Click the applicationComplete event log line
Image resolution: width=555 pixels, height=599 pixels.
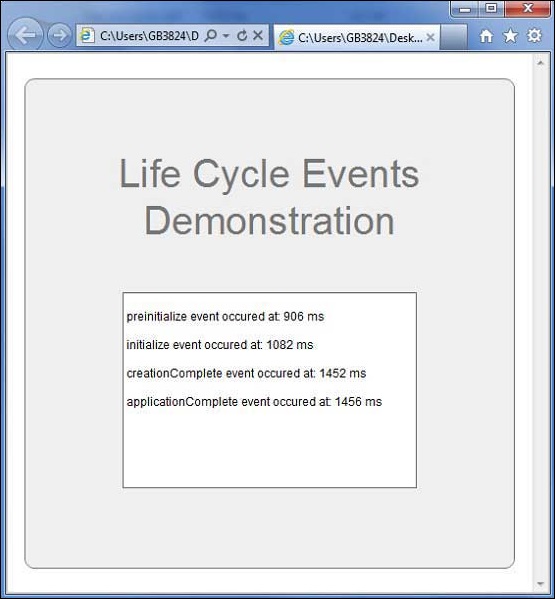coord(254,402)
